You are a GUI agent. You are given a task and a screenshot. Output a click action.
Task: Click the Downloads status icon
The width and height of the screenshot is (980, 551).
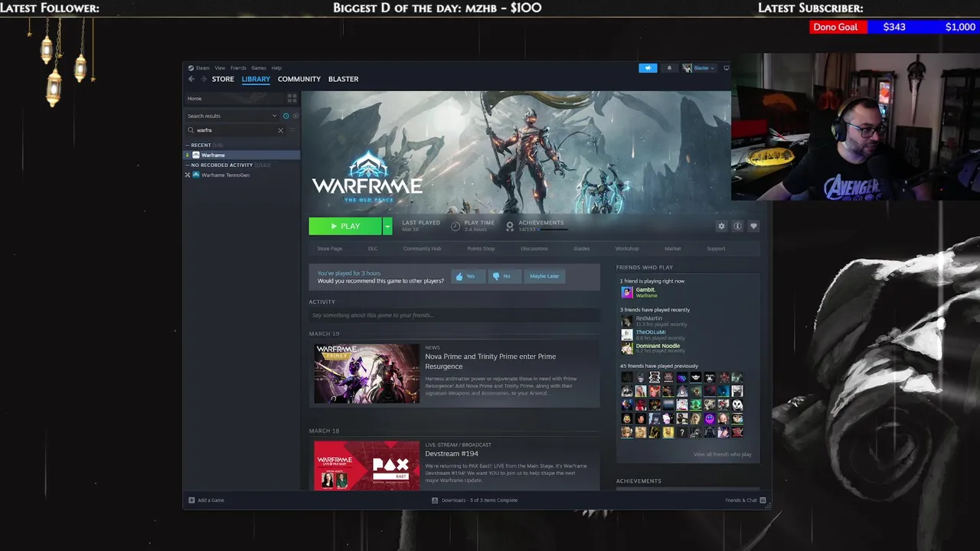pos(435,500)
